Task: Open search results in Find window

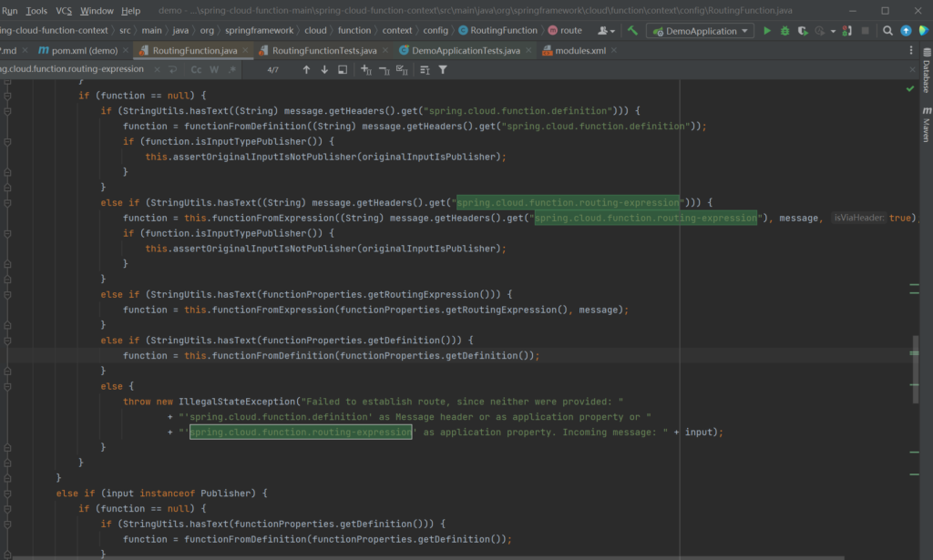Action: pyautogui.click(x=343, y=69)
